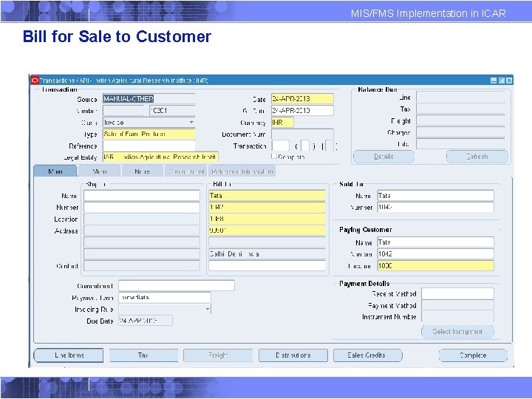Click the GL Date field
532x399 pixels.
pyautogui.click(x=302, y=111)
